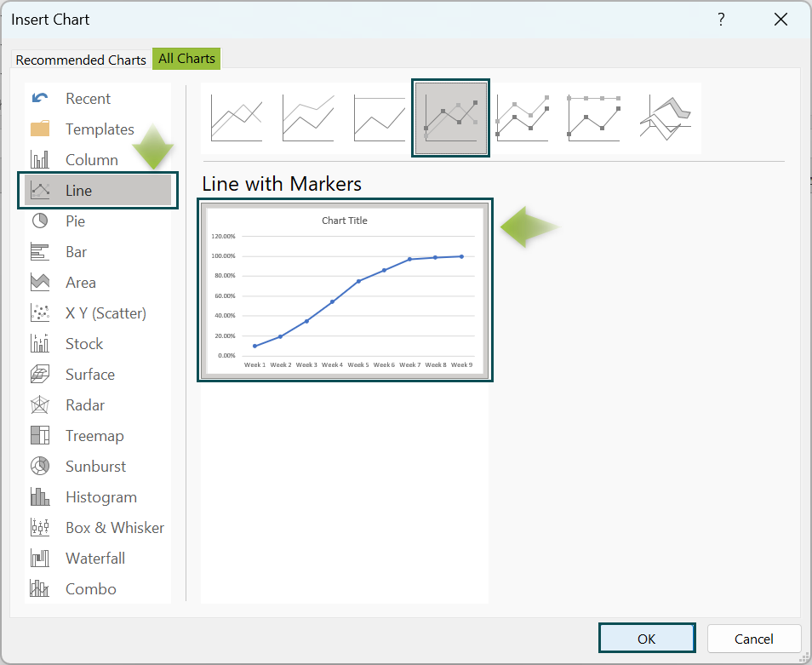Select the Radar chart category
This screenshot has width=812, height=665.
(98, 405)
